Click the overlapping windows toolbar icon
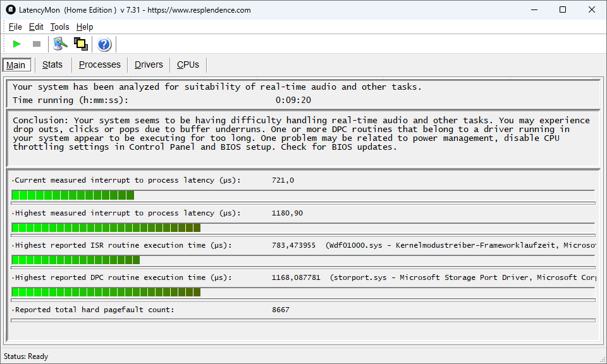 81,44
